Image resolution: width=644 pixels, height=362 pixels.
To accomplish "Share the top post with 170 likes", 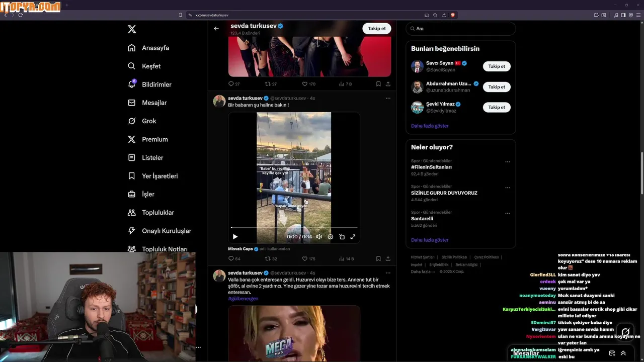I will (388, 84).
